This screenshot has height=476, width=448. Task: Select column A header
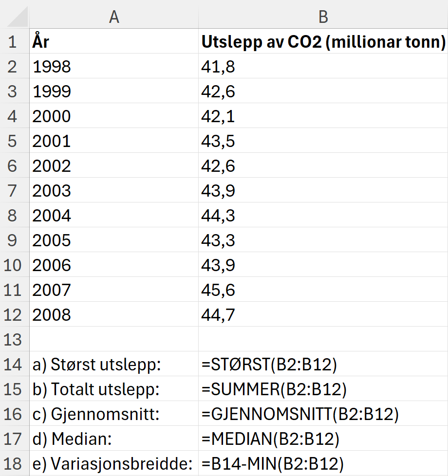point(114,17)
